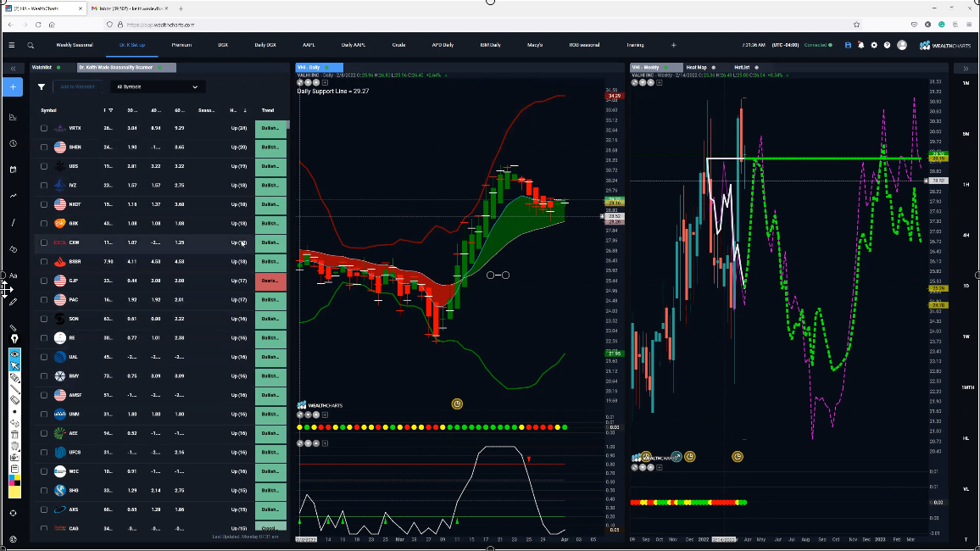Pick the yellow color swatch in toolbar

point(14,493)
